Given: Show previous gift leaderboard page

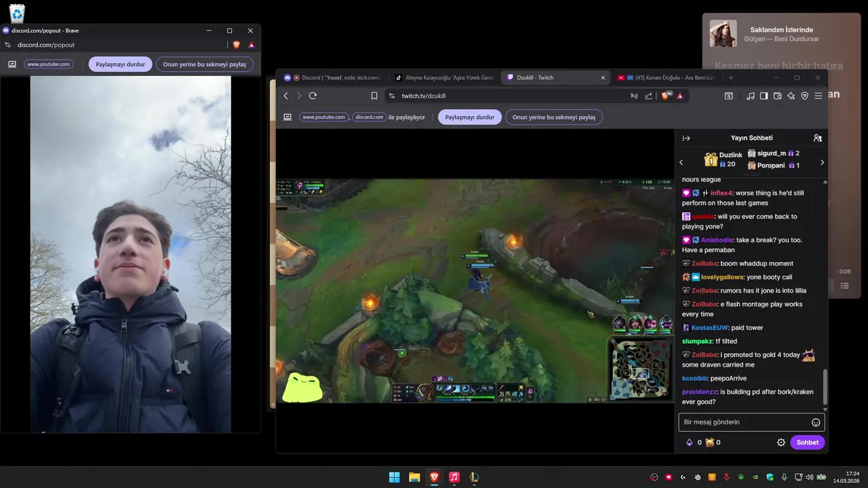Looking at the screenshot, I should [x=682, y=163].
